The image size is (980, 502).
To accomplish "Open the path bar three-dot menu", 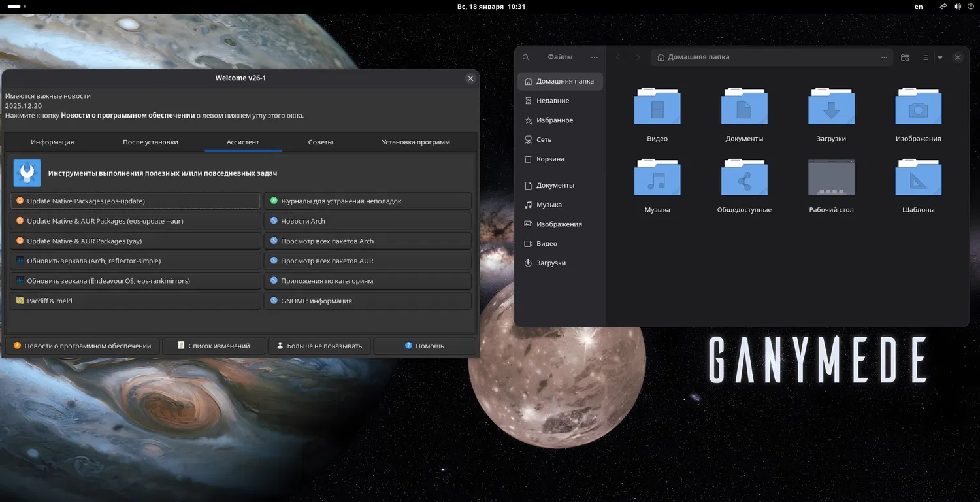I will [884, 58].
